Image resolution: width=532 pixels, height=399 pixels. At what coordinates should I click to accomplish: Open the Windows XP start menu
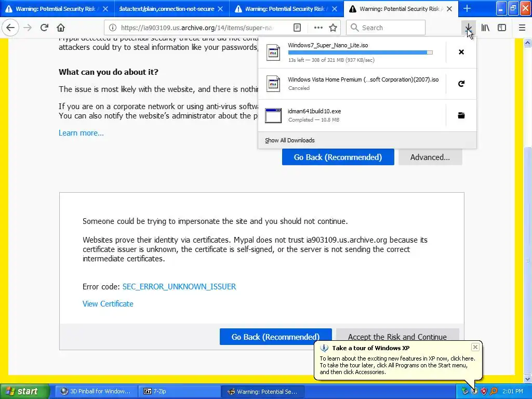coord(24,391)
